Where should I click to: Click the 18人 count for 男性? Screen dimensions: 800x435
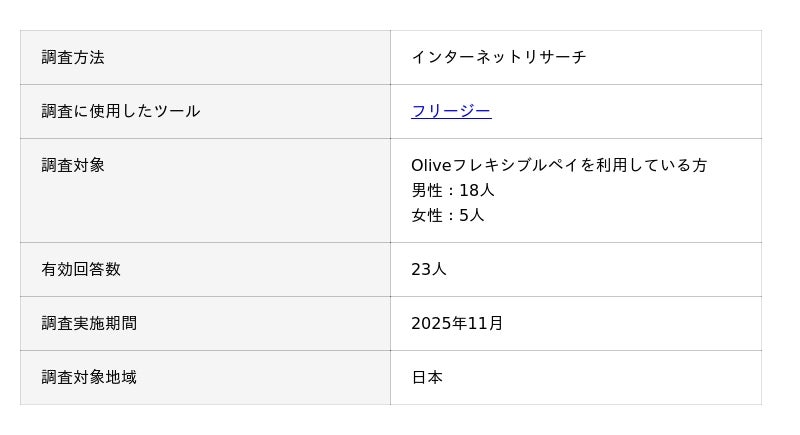[x=477, y=190]
